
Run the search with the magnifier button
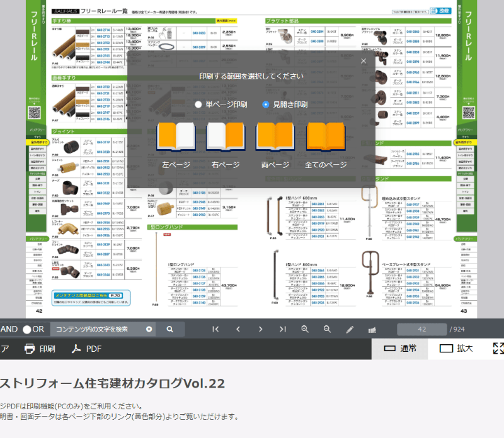click(169, 329)
